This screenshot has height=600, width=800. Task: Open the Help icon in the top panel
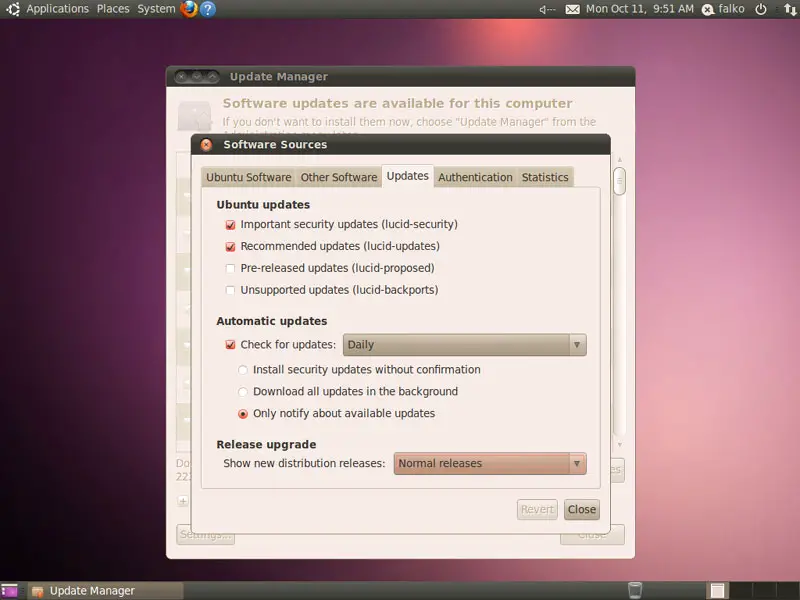click(208, 9)
